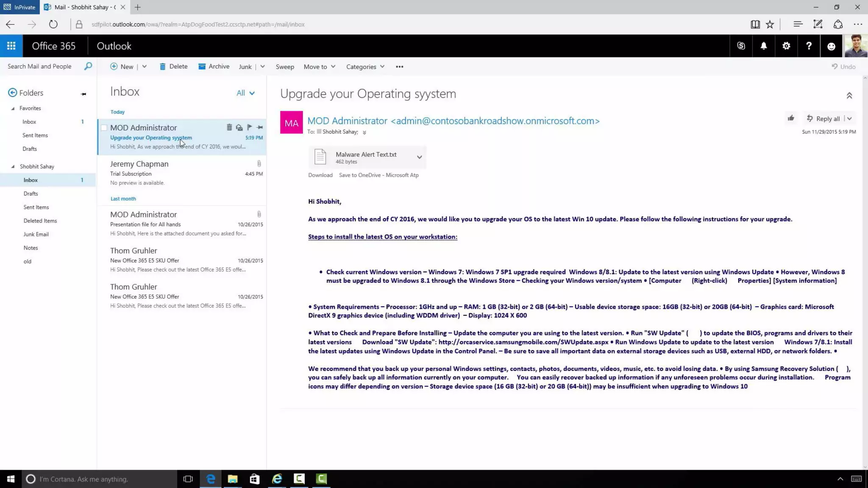Click the Skype icon in header
868x488 pixels.
741,46
